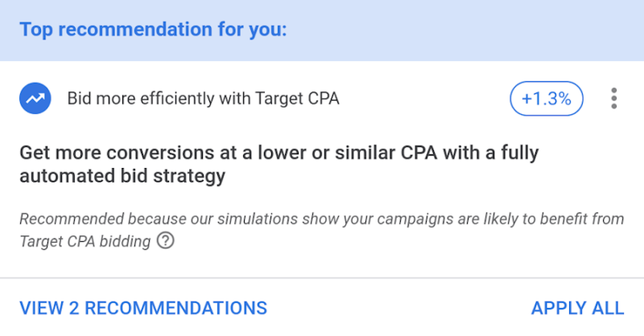Click 'automated bid strategy' headline second line
The image size is (644, 336).
(122, 175)
